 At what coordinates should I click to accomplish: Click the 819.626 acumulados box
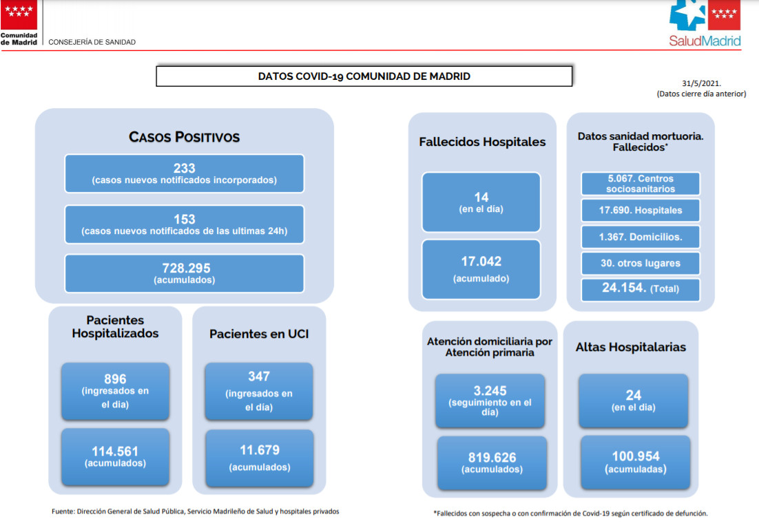492,463
